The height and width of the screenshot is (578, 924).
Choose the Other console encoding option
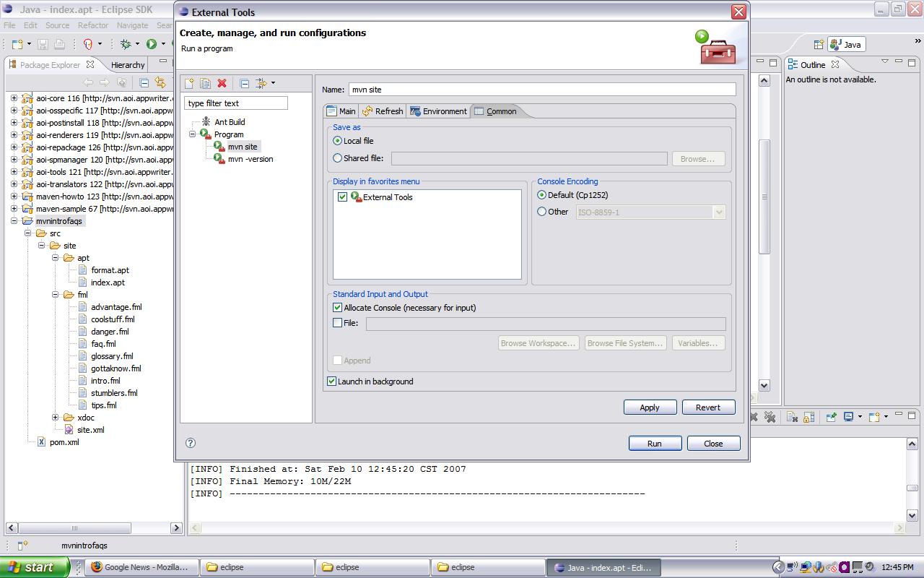(x=542, y=212)
